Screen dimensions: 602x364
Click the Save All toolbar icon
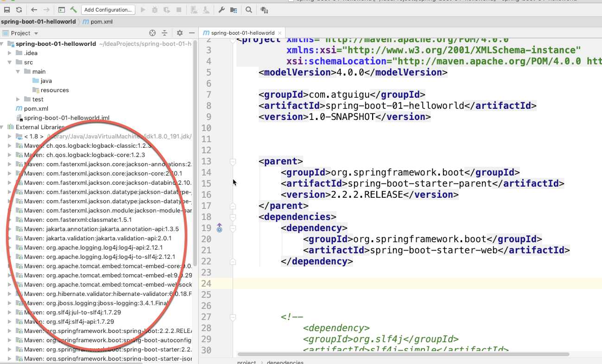[x=6, y=10]
